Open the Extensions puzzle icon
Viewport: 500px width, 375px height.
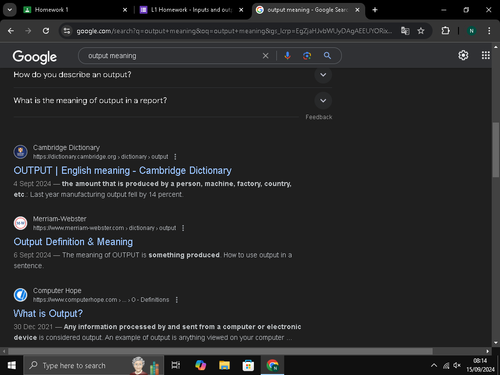(446, 31)
